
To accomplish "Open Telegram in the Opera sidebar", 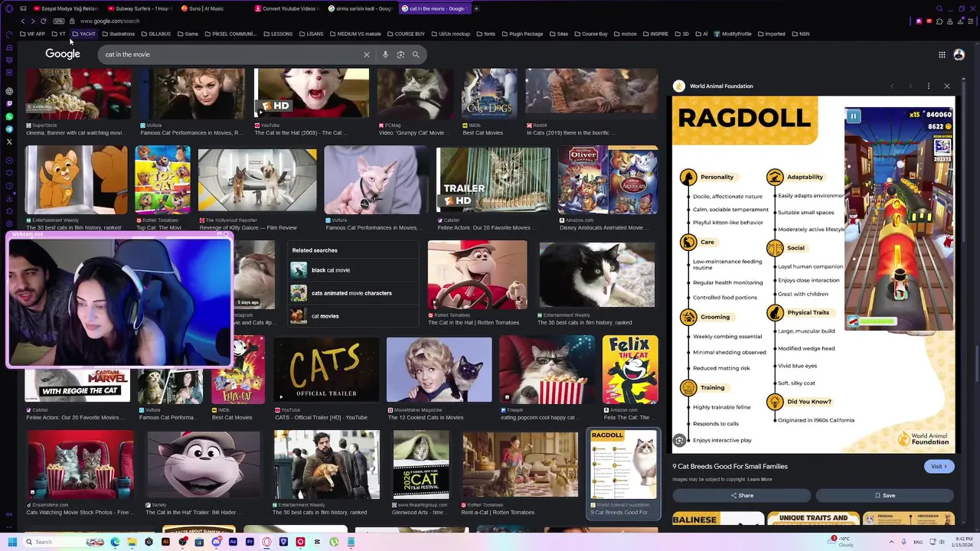I will pos(9,129).
